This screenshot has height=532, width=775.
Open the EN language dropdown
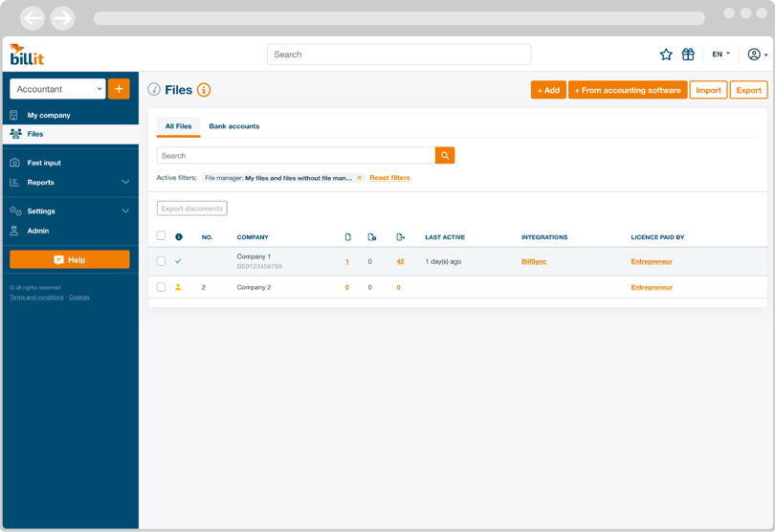click(x=720, y=55)
